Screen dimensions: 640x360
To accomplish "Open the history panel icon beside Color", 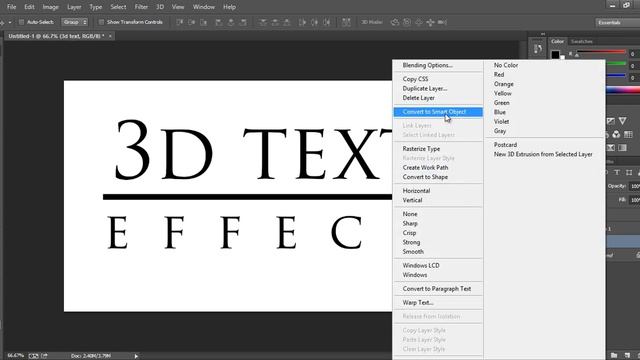I will click(x=538, y=50).
